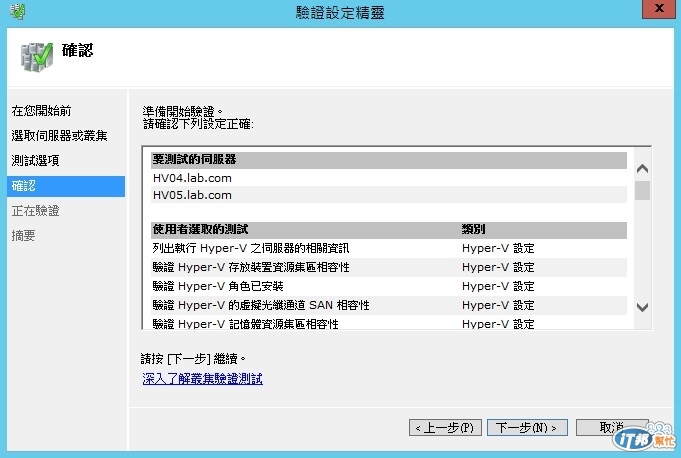Select the 摘要 step
Viewport: 681px width, 458px height.
pos(23,235)
